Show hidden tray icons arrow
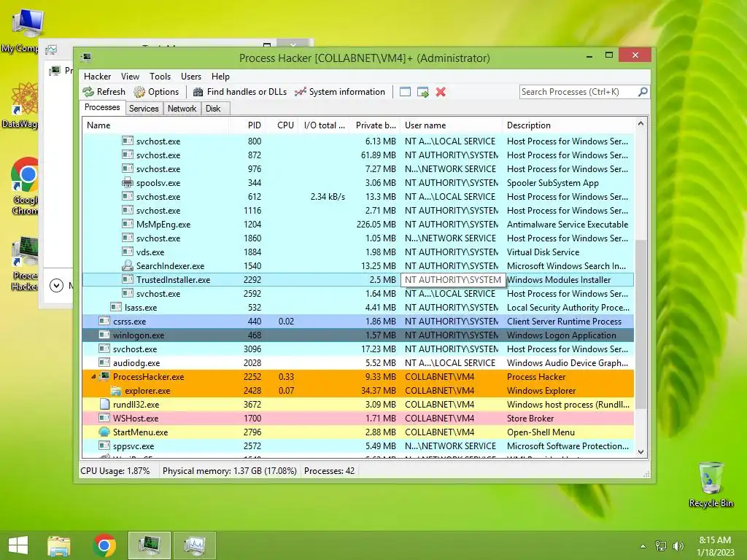The height and width of the screenshot is (560, 747). point(643,546)
